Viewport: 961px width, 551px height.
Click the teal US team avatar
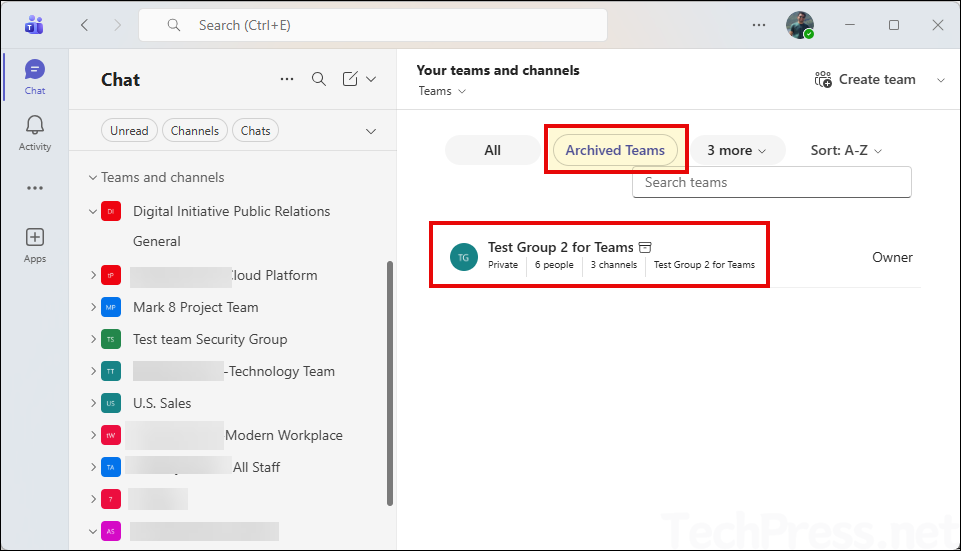point(111,403)
